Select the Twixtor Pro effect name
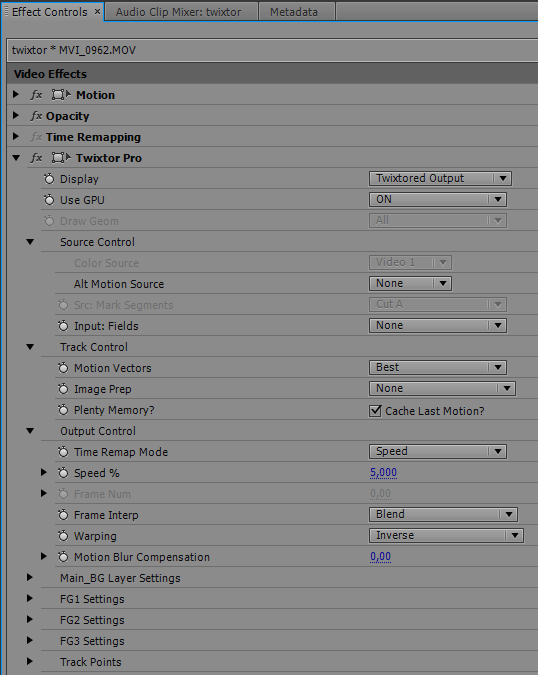The height and width of the screenshot is (675, 538). coord(109,158)
